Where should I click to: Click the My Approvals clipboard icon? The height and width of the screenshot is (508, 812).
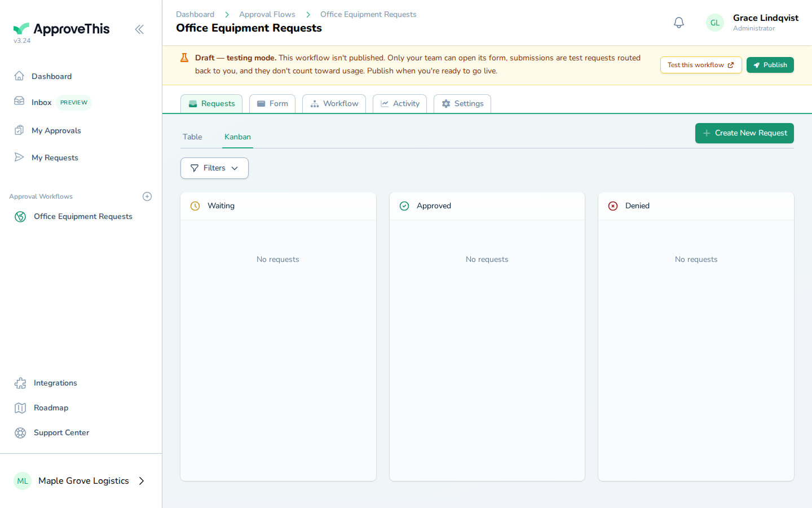point(19,130)
